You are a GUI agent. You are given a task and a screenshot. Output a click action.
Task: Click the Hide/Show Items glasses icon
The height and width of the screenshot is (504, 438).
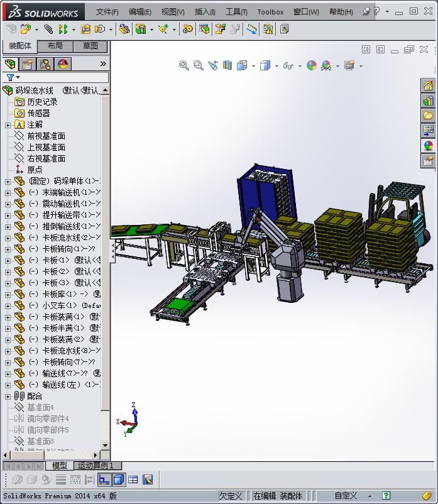288,65
